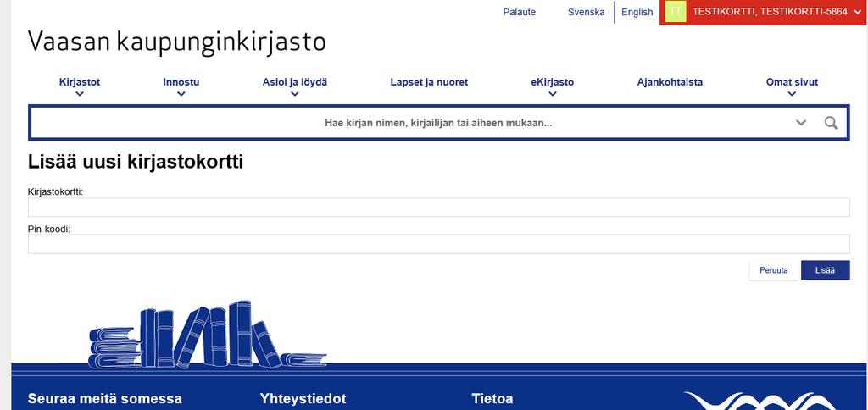Click the Peruuta cancel button
This screenshot has width=868, height=410.
pos(773,270)
